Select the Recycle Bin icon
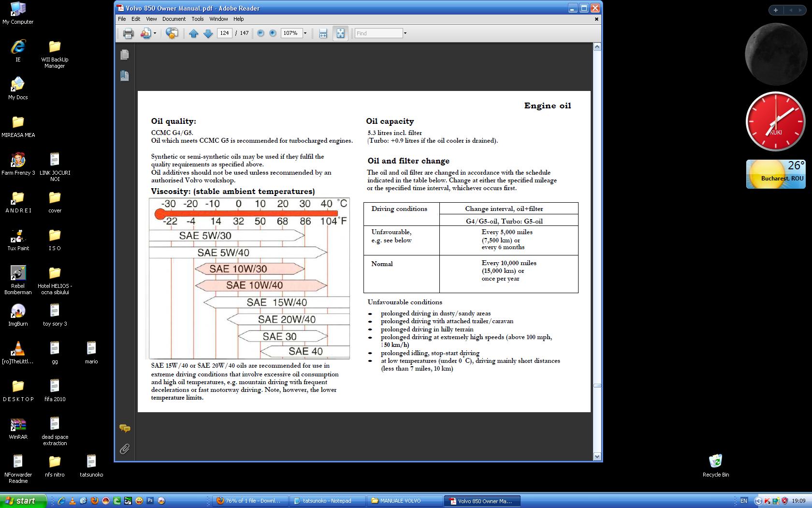 (x=716, y=466)
